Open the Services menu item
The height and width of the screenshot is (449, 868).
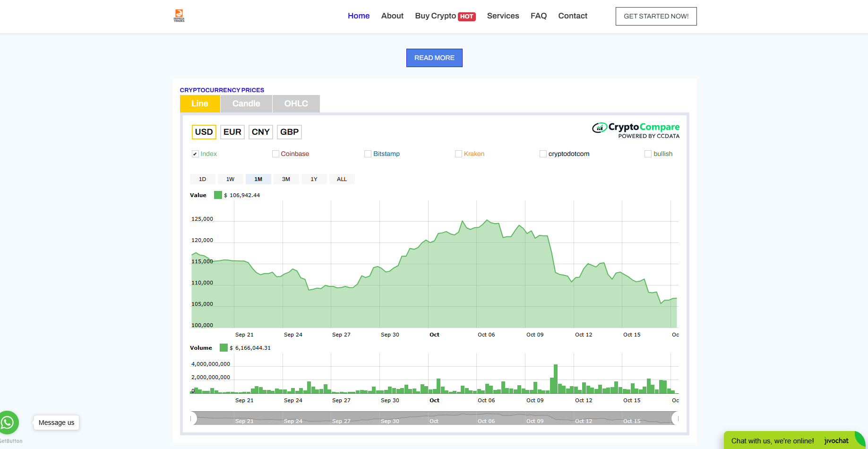[503, 16]
